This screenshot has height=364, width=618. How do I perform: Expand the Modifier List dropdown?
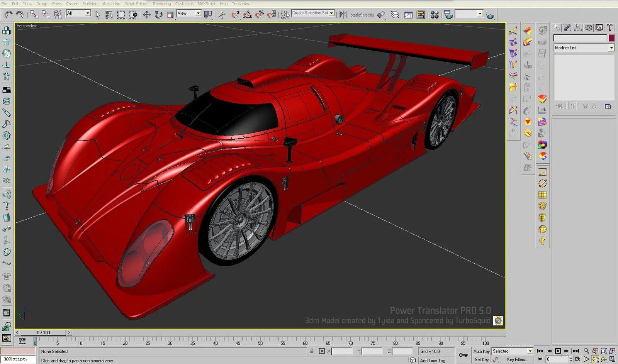tap(611, 48)
